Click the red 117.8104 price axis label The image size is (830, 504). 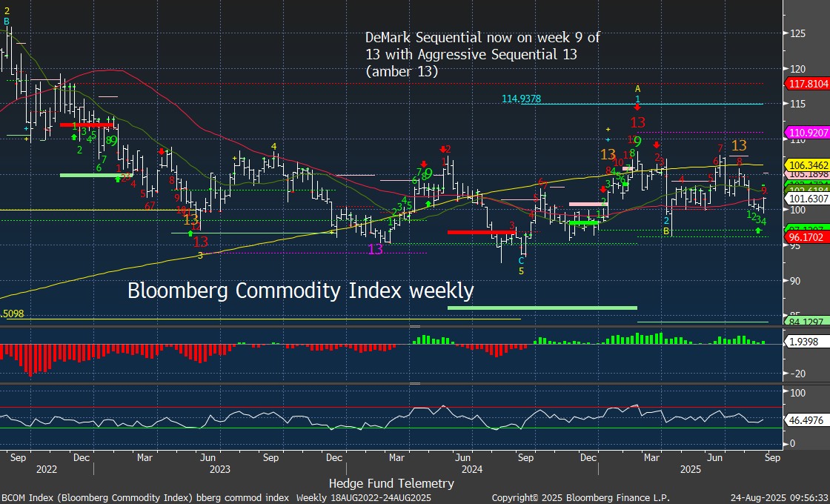(806, 84)
